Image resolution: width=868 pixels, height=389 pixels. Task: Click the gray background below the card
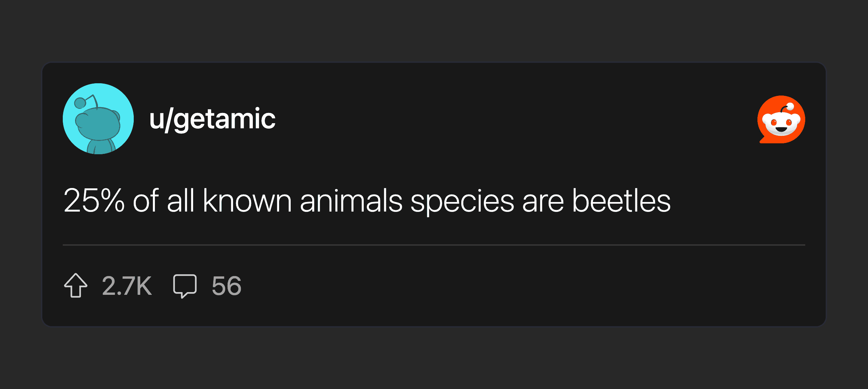coord(434,358)
